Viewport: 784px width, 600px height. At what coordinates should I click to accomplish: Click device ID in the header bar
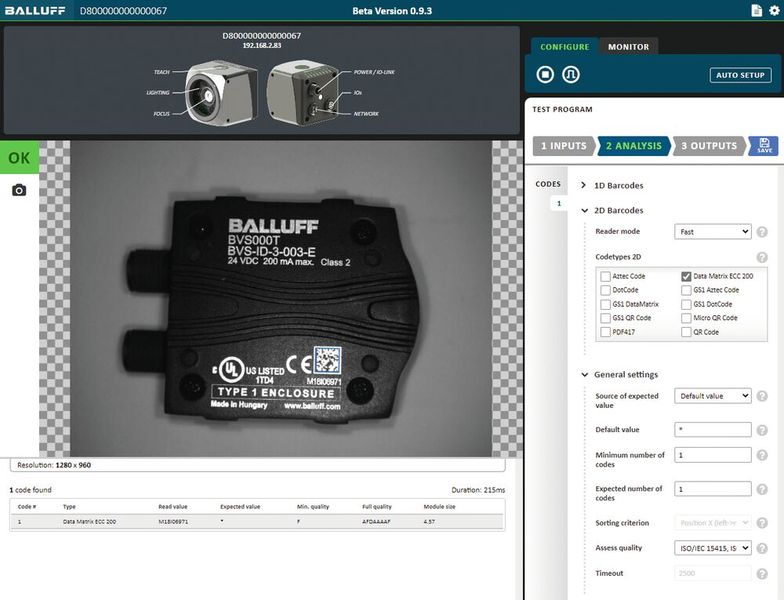coord(124,10)
